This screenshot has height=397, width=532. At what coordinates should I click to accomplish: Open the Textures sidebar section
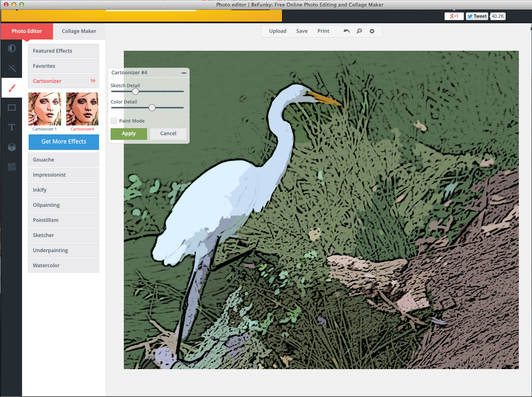coord(12,167)
